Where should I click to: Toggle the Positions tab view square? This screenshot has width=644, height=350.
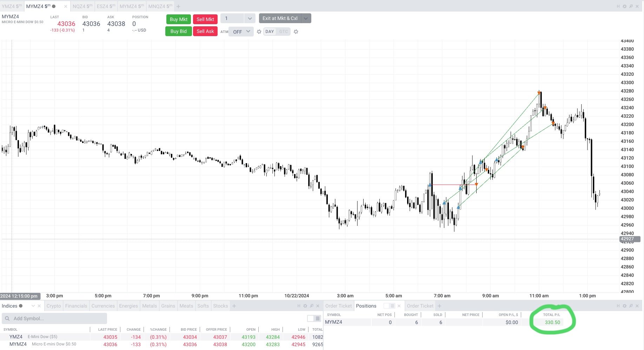point(386,306)
